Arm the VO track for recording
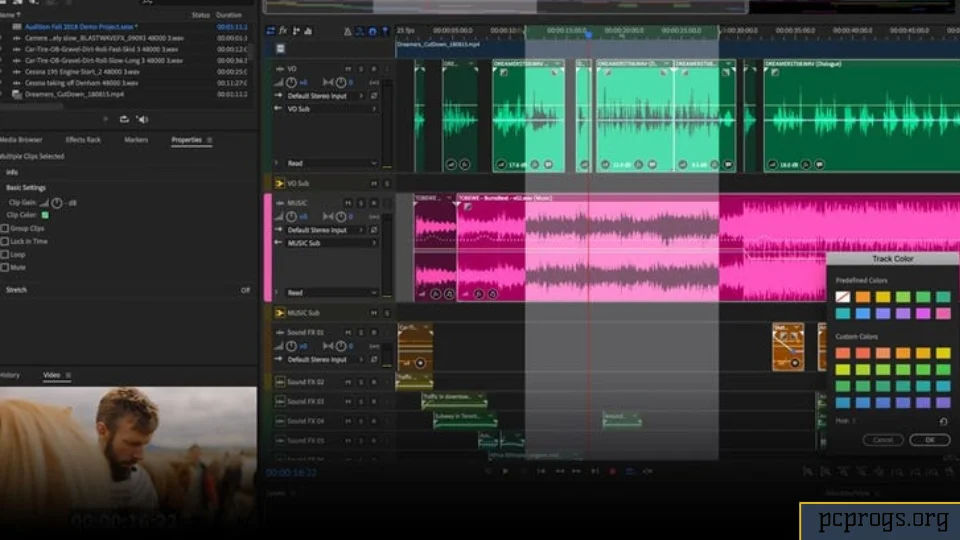960x540 pixels. coord(373,69)
